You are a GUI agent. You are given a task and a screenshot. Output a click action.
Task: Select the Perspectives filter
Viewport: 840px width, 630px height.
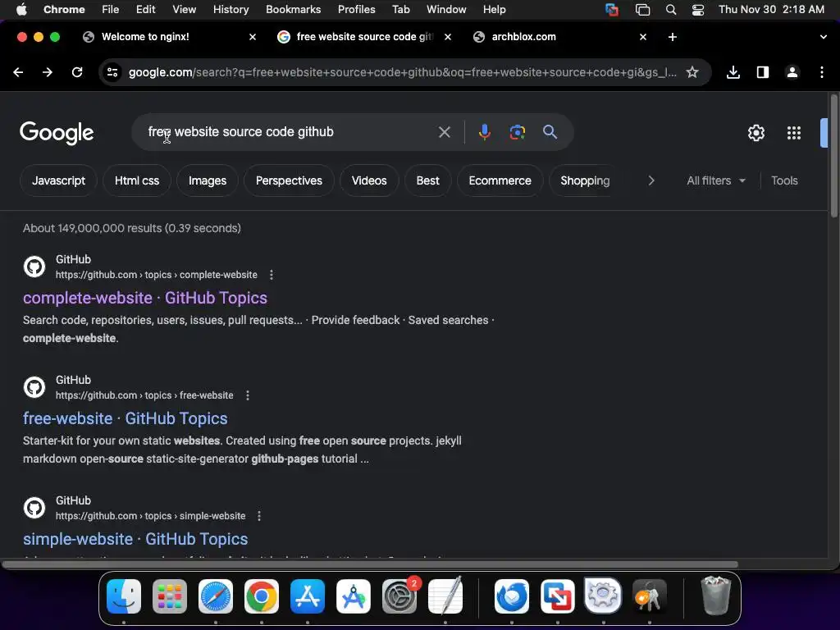289,180
